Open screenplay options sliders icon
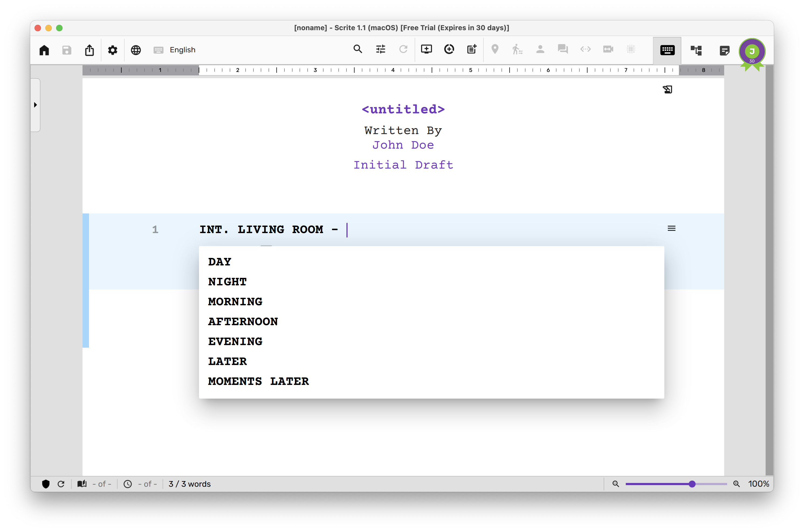Screen dimensions: 804x532 [381, 49]
